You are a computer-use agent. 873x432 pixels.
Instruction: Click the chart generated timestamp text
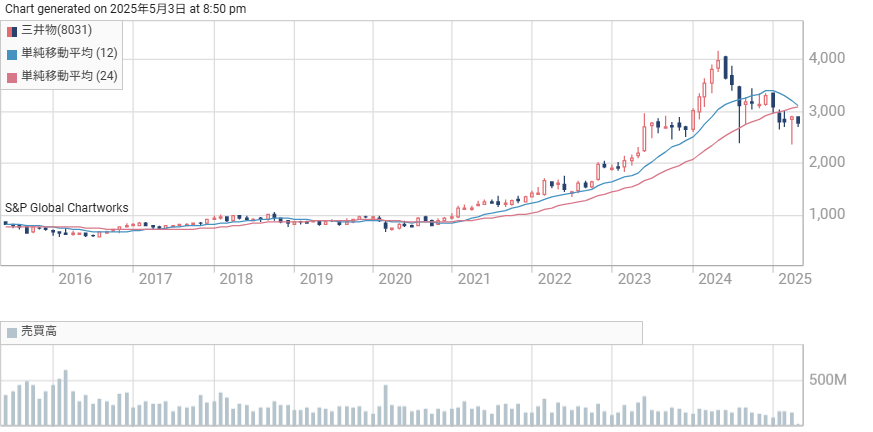(125, 8)
